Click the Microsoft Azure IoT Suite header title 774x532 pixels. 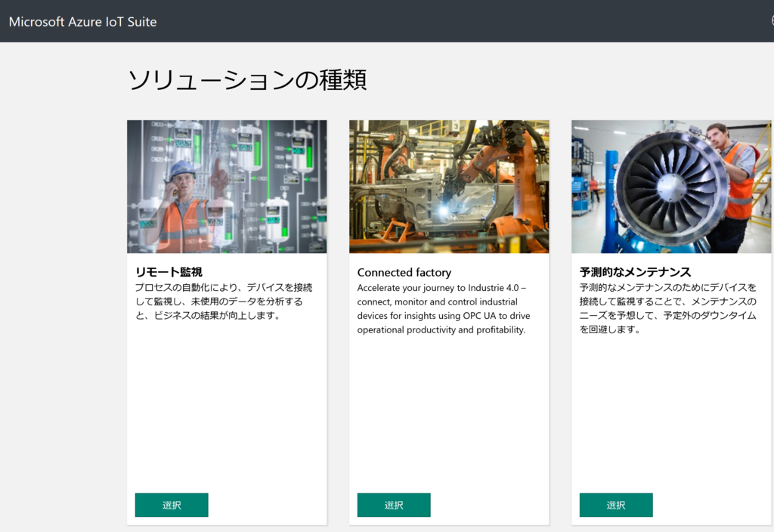pyautogui.click(x=82, y=22)
